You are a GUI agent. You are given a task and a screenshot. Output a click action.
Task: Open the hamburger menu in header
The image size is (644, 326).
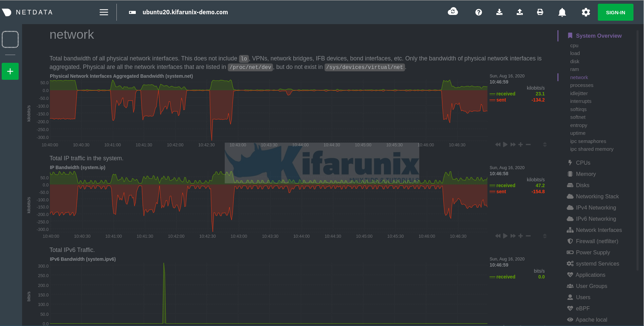[104, 12]
